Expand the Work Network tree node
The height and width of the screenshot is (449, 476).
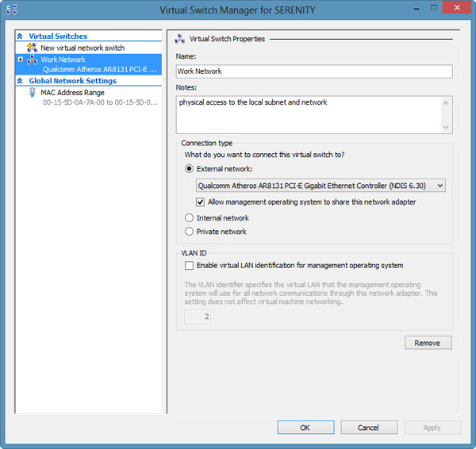21,59
